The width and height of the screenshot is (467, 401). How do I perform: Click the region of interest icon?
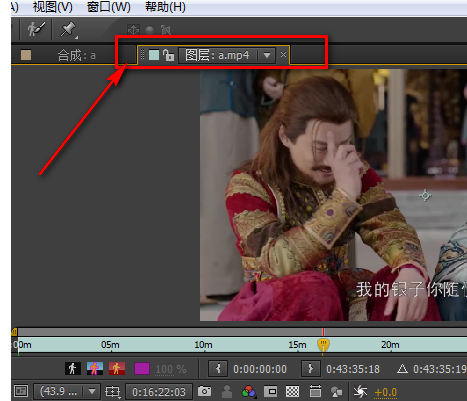coord(271,391)
